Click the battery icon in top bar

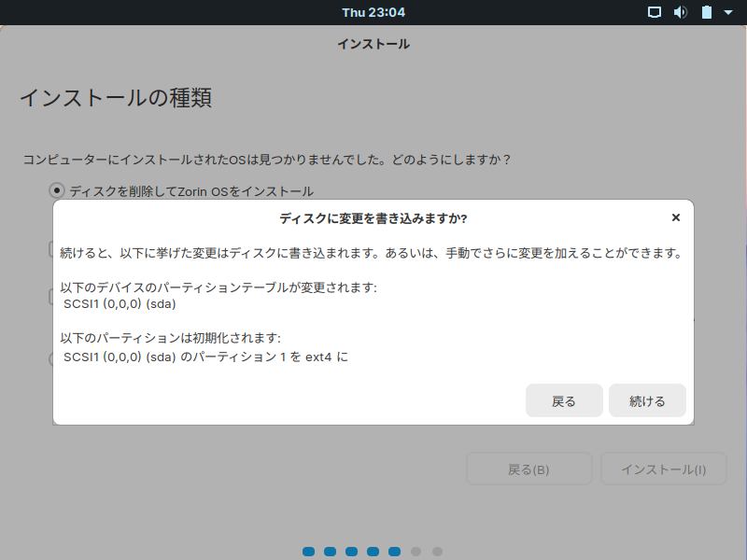pyautogui.click(x=707, y=12)
